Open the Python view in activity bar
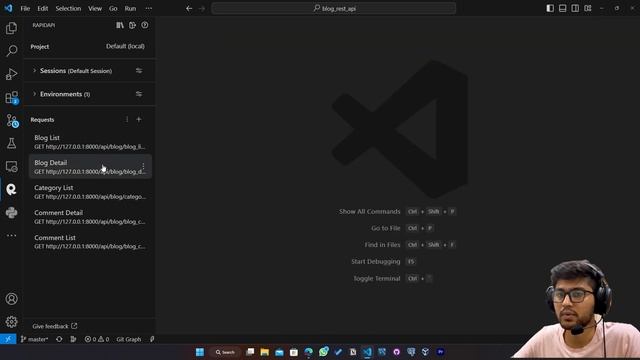 click(x=11, y=213)
